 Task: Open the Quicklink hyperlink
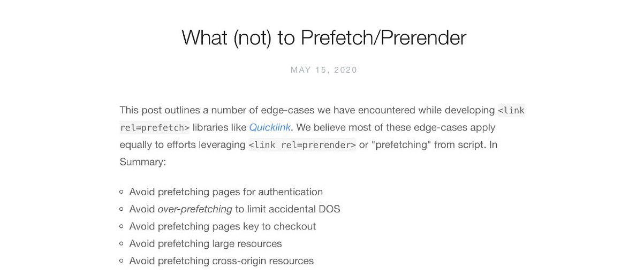point(270,127)
